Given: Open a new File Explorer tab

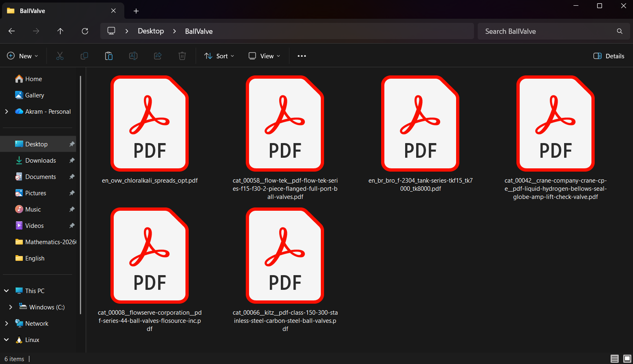Looking at the screenshot, I should [136, 11].
